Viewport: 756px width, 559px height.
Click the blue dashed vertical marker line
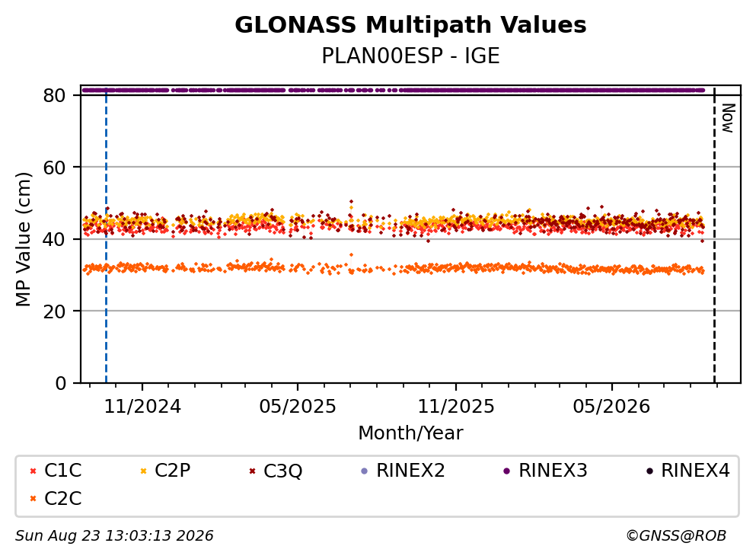pos(106,235)
